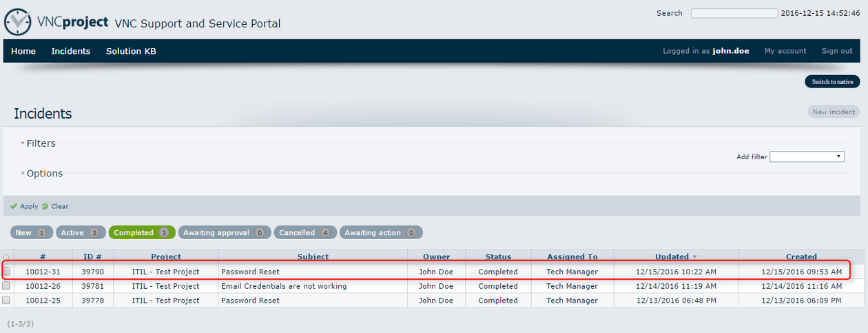
Task: Open the Add filter dropdown
Action: [807, 157]
